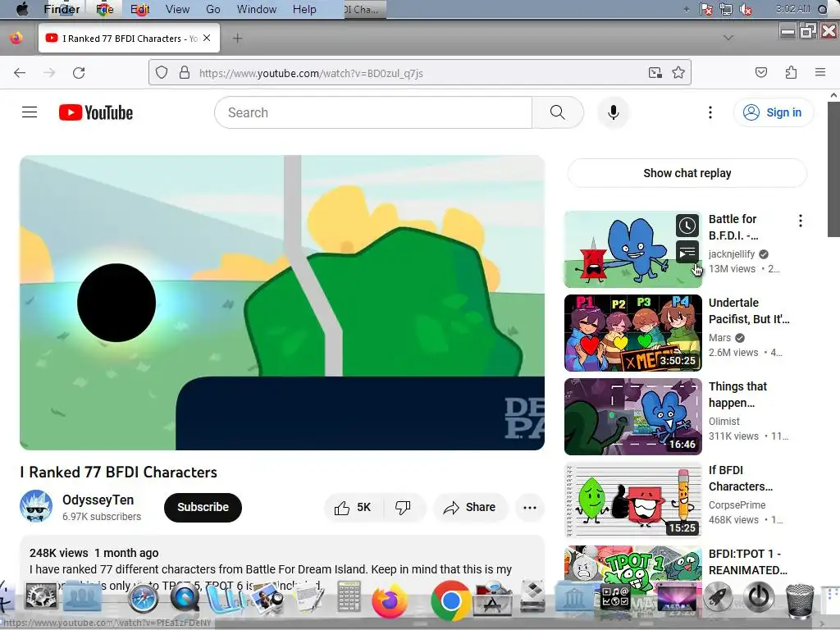840x630 pixels.
Task: Open OdysseyTen channel avatar
Action: click(x=36, y=506)
